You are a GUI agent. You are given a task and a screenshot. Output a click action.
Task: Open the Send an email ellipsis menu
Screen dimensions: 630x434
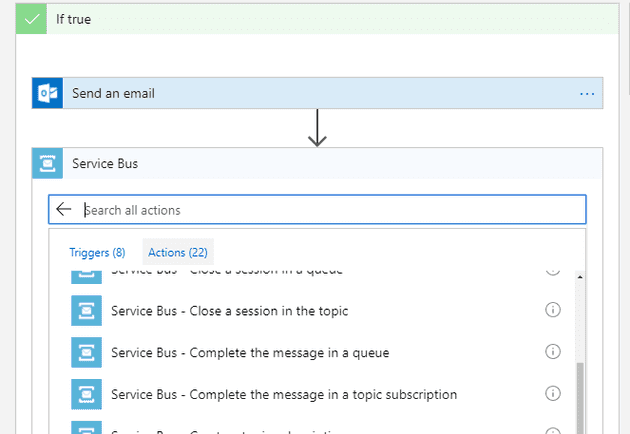pos(587,94)
